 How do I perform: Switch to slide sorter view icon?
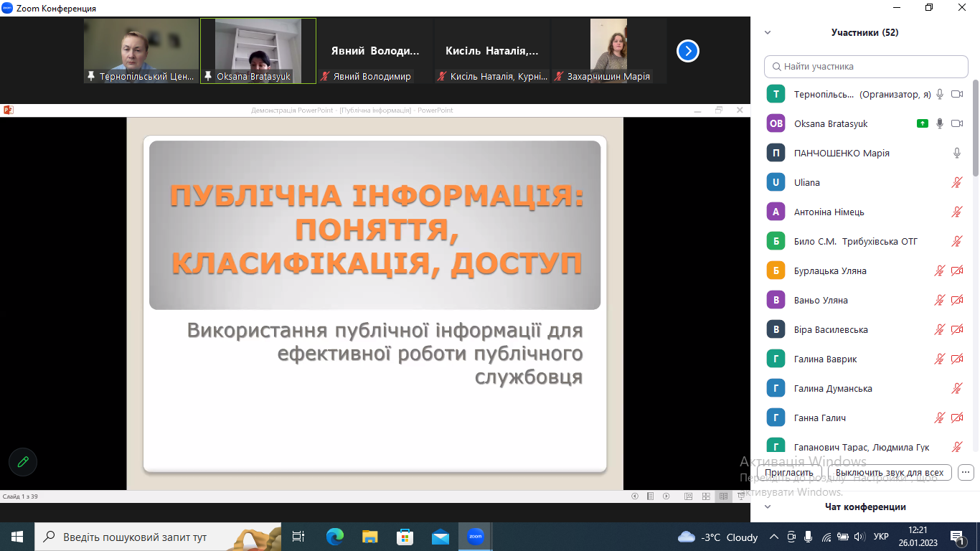pos(706,496)
